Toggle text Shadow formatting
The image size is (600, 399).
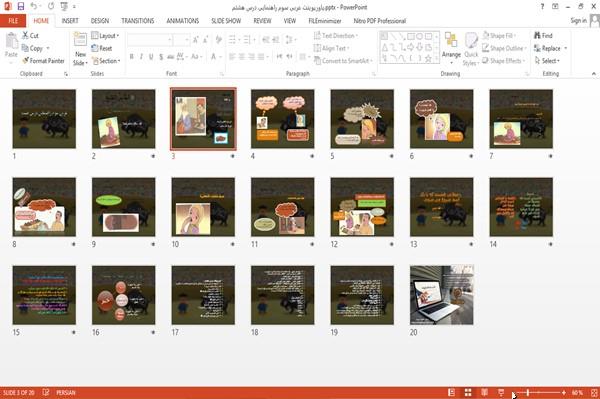pos(161,57)
